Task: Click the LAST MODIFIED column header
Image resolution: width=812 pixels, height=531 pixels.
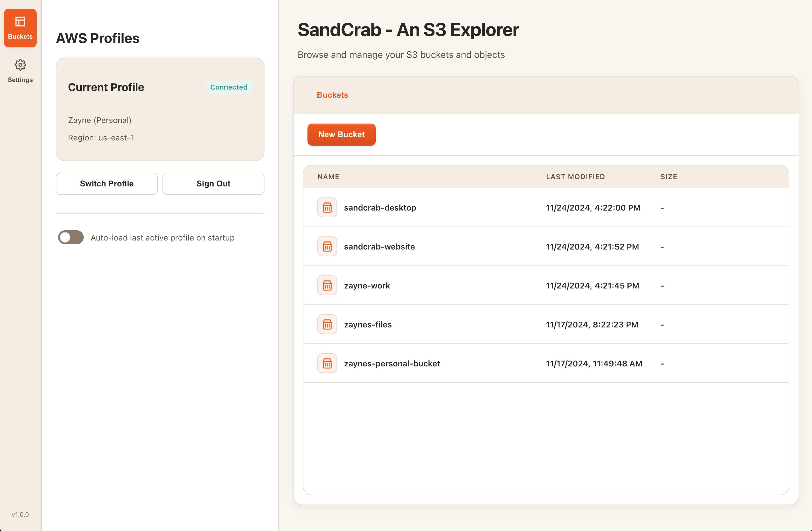Action: pos(575,177)
